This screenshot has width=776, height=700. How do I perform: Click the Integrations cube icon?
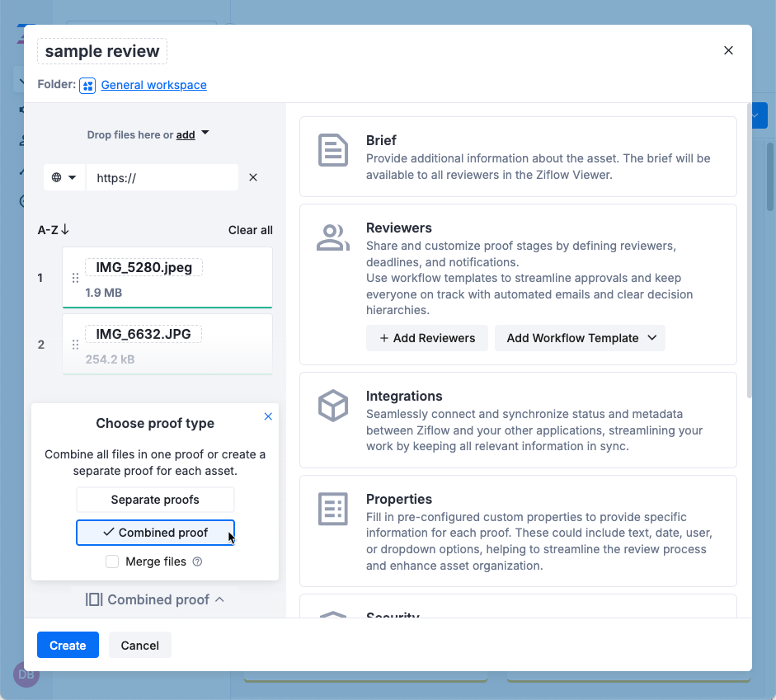point(333,406)
